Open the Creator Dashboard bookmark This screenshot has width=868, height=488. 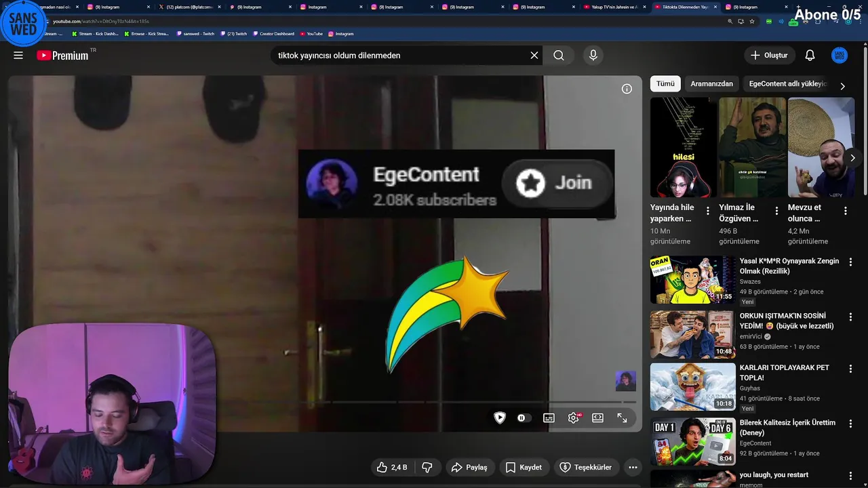pos(273,33)
